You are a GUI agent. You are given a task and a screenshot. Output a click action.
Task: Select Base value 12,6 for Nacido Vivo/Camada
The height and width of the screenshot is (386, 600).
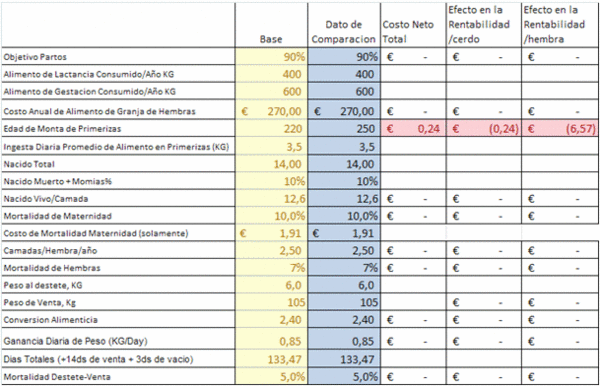pyautogui.click(x=295, y=199)
